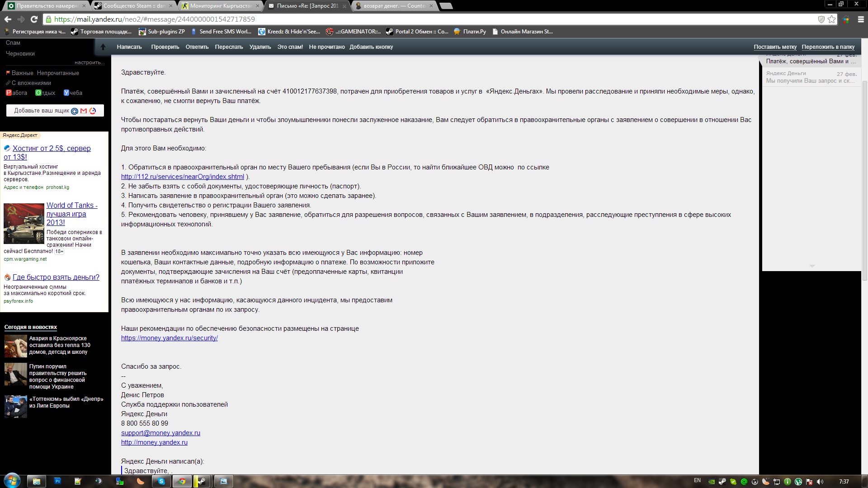Open the 'Спам' folder
This screenshot has height=488, width=868.
(13, 43)
